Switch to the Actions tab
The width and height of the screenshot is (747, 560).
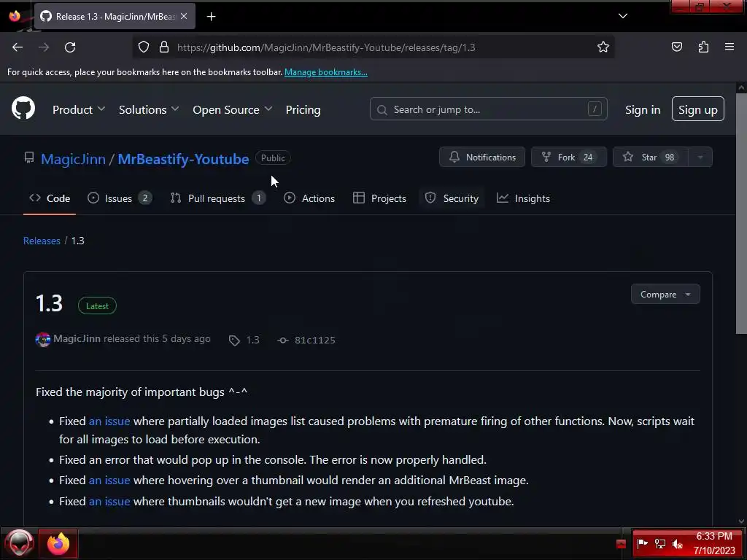309,198
